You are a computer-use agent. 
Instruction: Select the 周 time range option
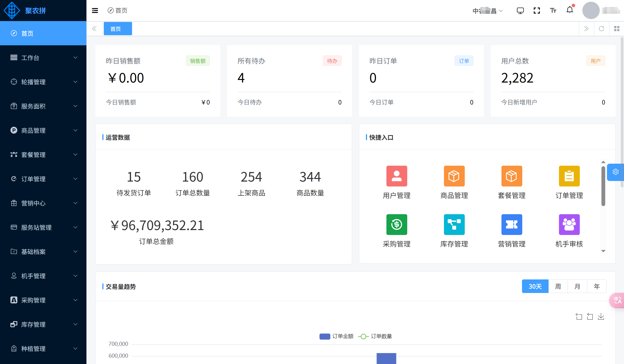558,286
